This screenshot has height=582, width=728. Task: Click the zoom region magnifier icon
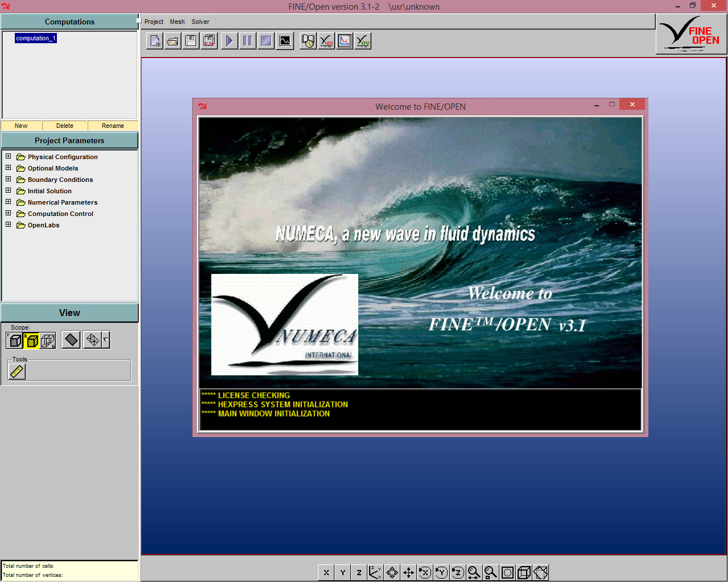491,572
